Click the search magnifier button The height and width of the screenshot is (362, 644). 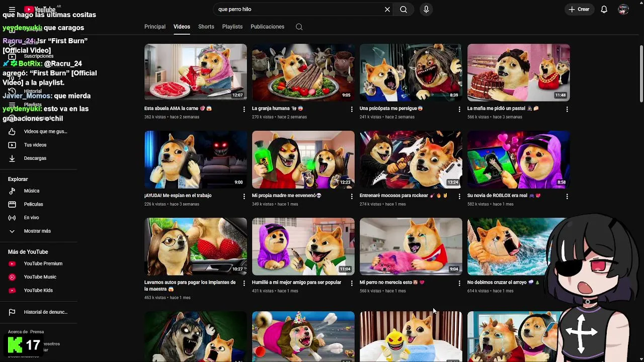pos(404,9)
